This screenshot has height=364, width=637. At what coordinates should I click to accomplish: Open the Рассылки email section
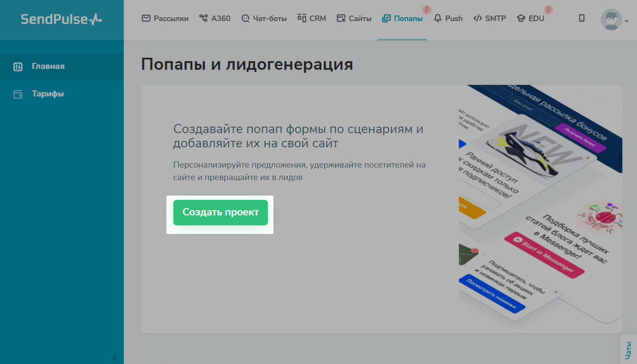tap(165, 19)
